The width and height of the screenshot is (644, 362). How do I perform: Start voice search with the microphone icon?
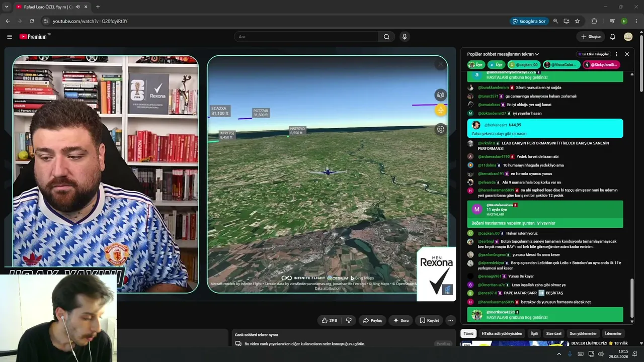405,37
